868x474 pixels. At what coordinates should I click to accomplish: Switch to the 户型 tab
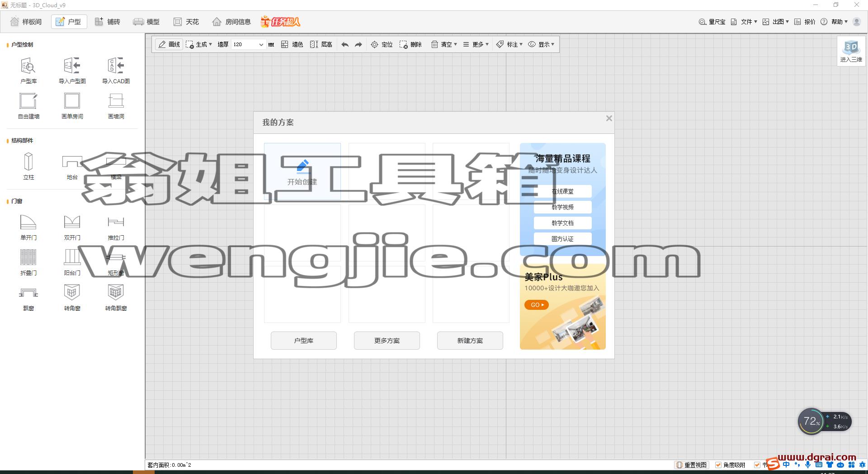69,22
